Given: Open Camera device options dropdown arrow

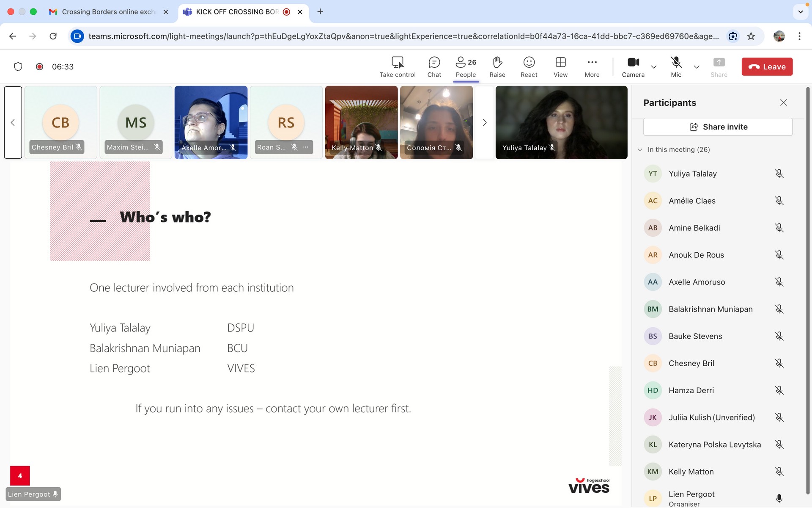Looking at the screenshot, I should pyautogui.click(x=653, y=67).
